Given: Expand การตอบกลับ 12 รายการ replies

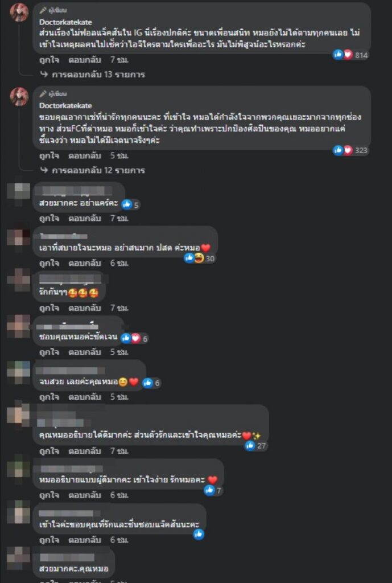Looking at the screenshot, I should pyautogui.click(x=93, y=170).
